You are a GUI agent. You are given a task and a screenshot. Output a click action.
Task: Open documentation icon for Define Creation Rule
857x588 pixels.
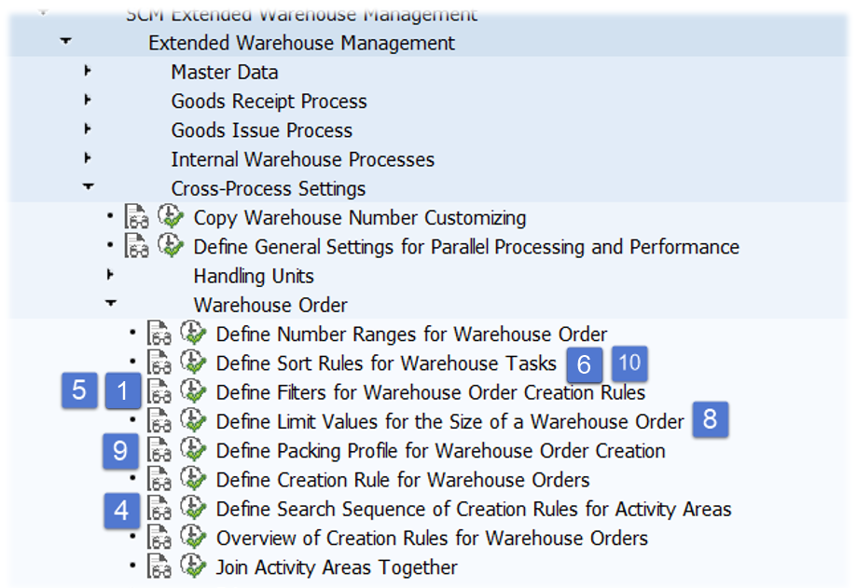click(x=159, y=479)
